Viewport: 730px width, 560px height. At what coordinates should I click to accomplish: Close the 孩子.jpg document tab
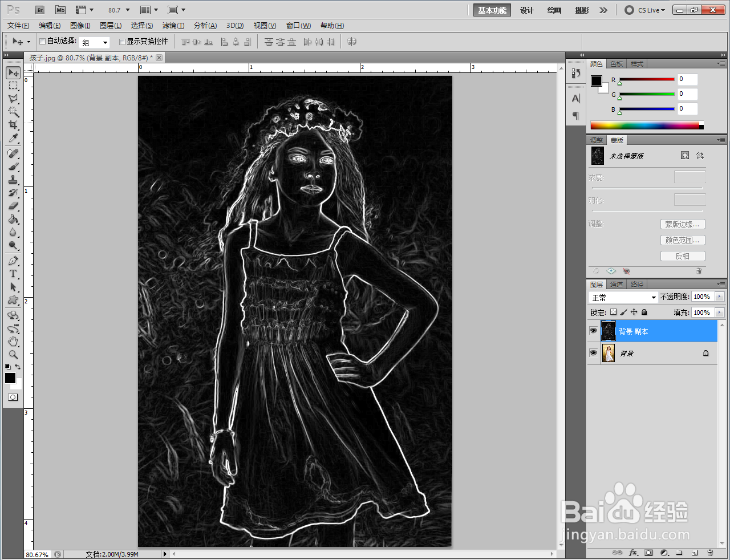click(x=159, y=58)
